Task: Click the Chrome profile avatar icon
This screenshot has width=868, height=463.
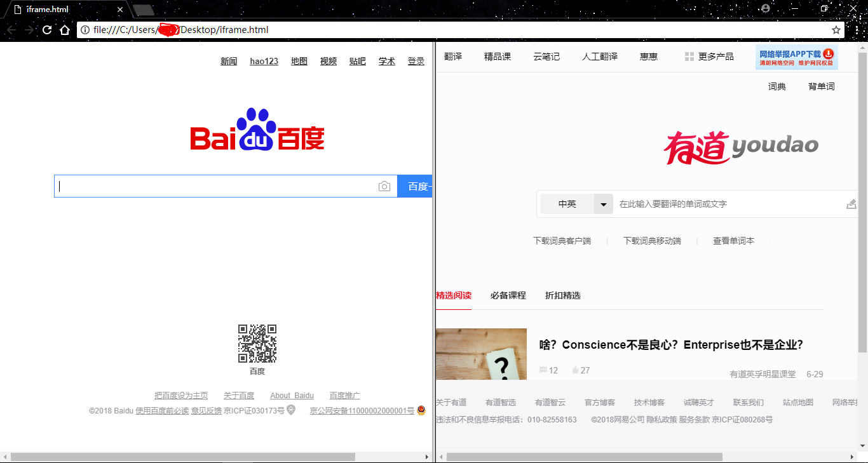Action: [x=766, y=8]
